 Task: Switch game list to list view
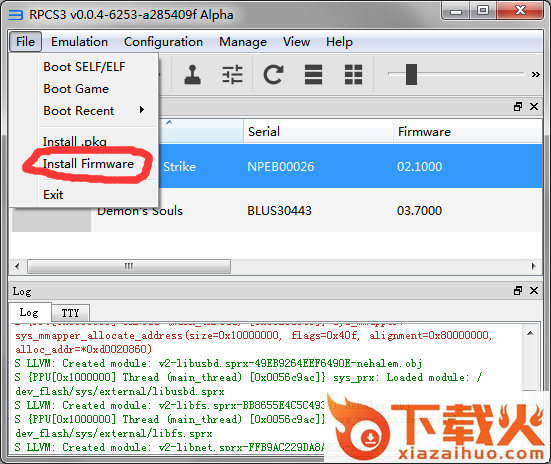pos(313,75)
